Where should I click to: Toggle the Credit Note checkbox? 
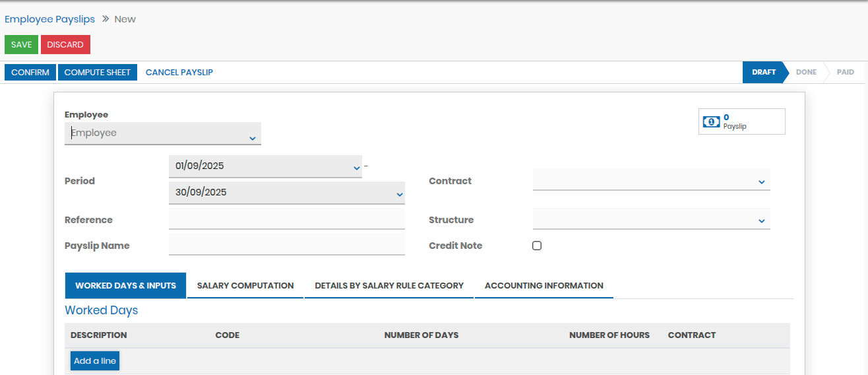[537, 246]
